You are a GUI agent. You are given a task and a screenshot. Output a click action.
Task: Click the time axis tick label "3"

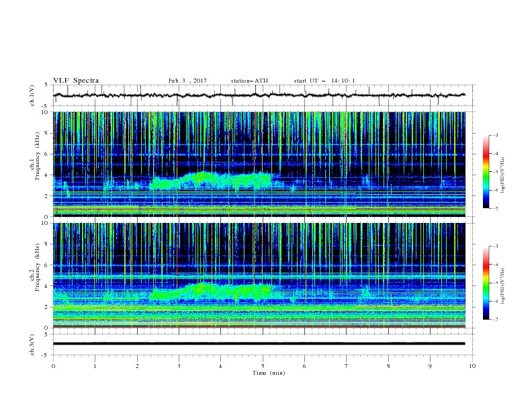pos(179,366)
